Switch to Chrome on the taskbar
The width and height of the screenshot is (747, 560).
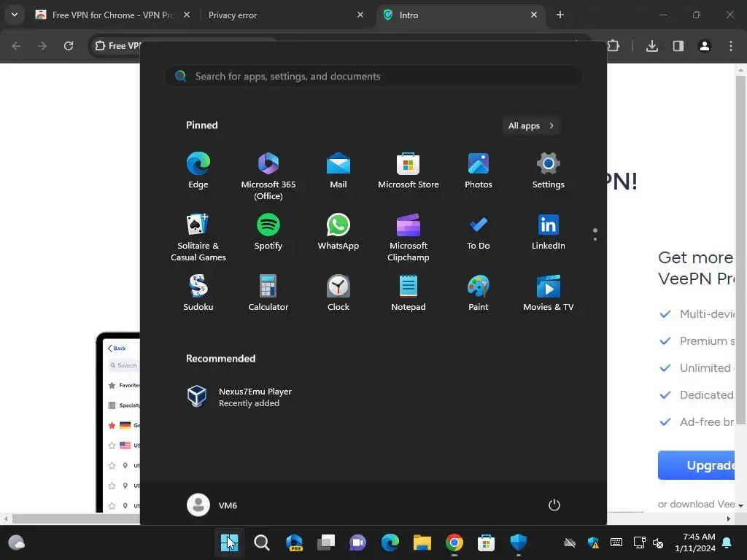(x=454, y=542)
